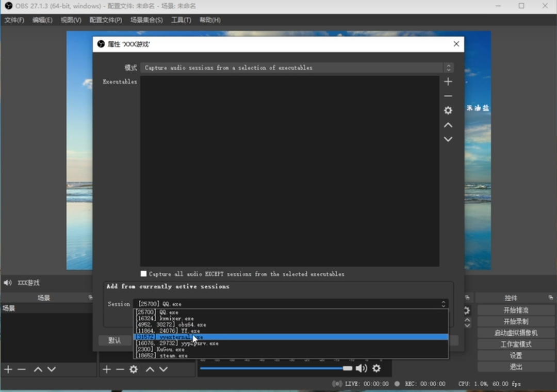Pick KuGou.exe from the session list
557x392 pixels.
pyautogui.click(x=170, y=349)
